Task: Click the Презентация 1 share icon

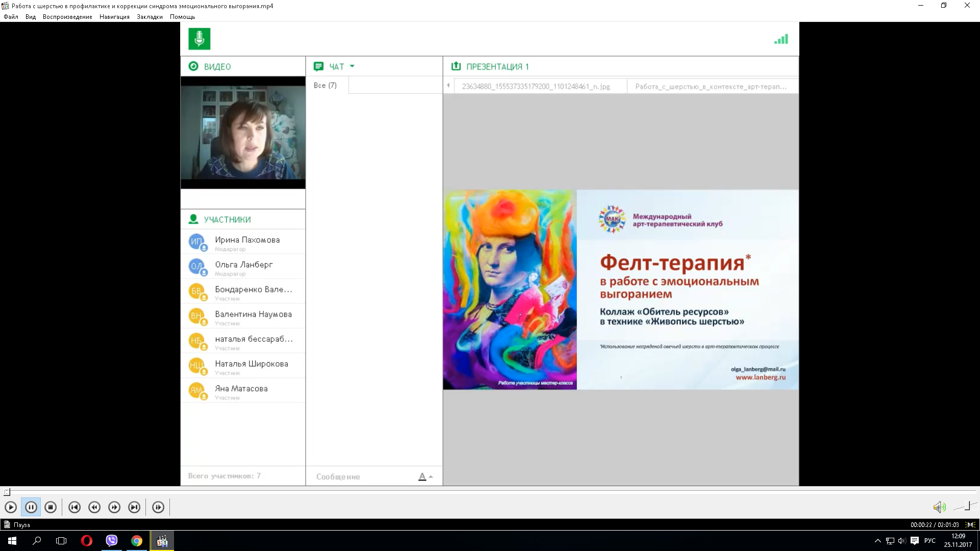Action: pyautogui.click(x=456, y=66)
